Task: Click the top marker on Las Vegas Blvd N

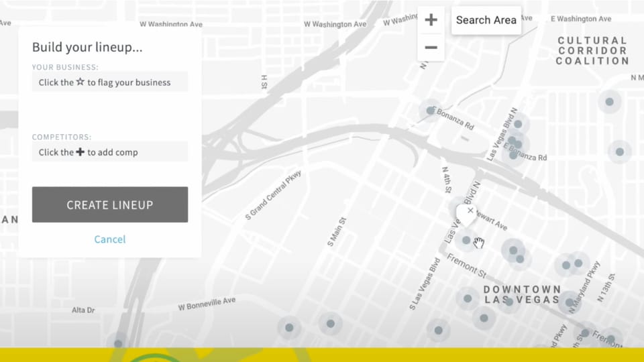Action: point(518,124)
